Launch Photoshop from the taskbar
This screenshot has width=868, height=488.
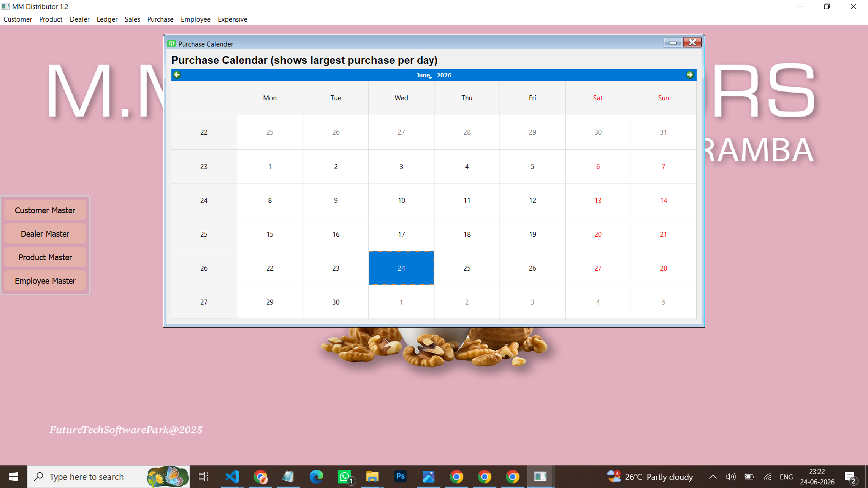click(401, 477)
